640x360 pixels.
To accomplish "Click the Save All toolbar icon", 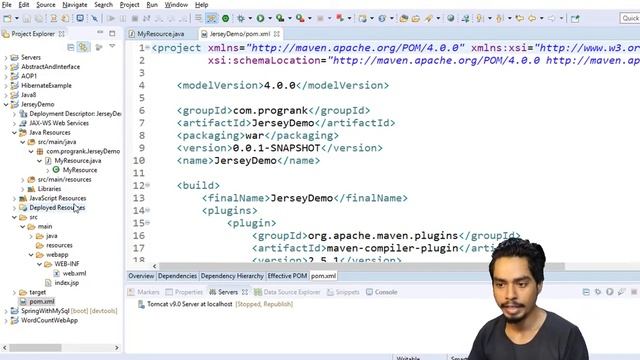I will [x=39, y=18].
